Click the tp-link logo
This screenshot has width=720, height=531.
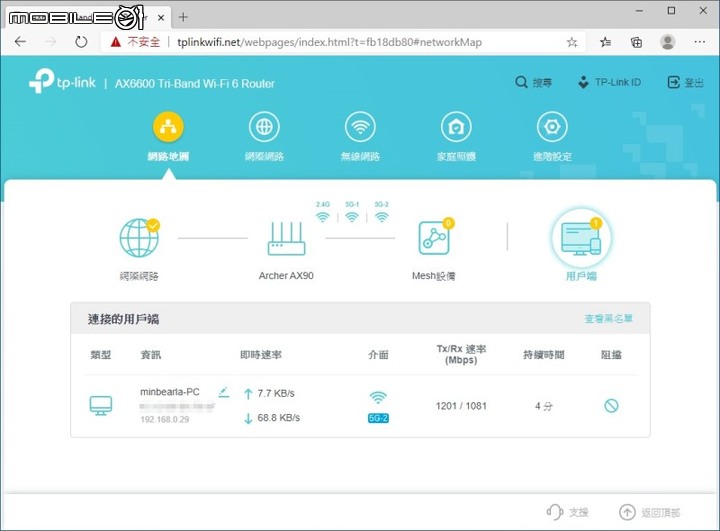pyautogui.click(x=62, y=81)
